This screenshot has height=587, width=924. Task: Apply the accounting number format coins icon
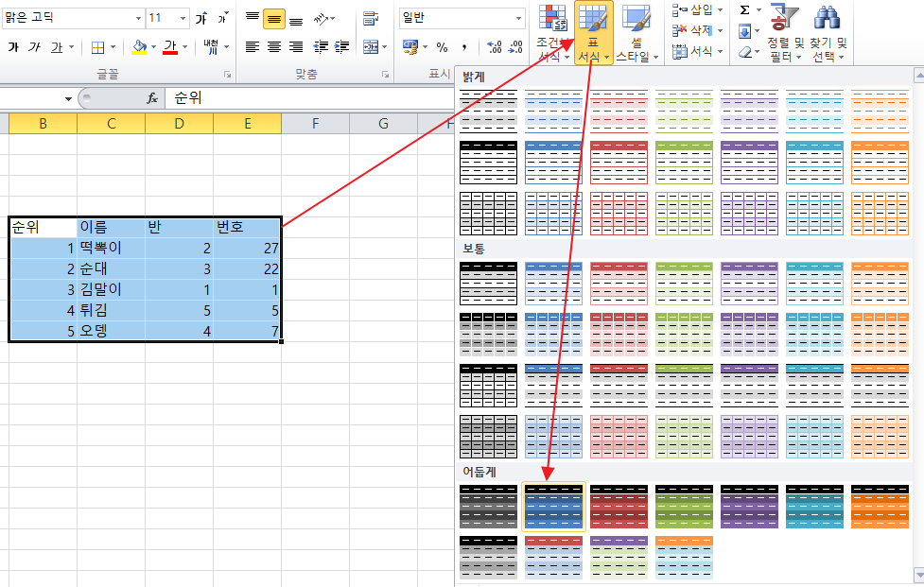410,47
